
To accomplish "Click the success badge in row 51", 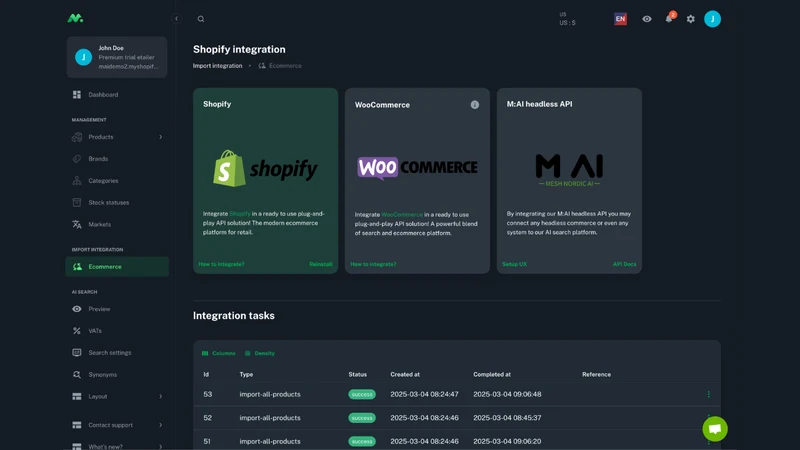I will tap(362, 441).
